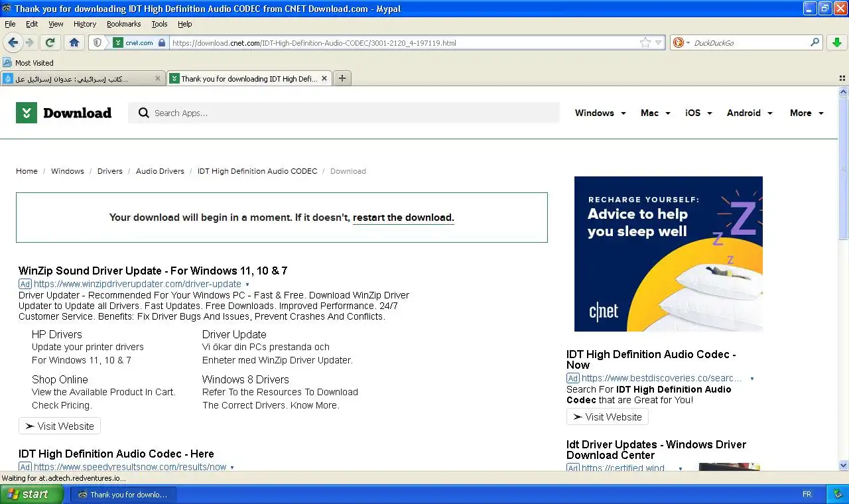Click Visit Website under bestdiscoveries ad
This screenshot has height=504, width=849.
[608, 417]
